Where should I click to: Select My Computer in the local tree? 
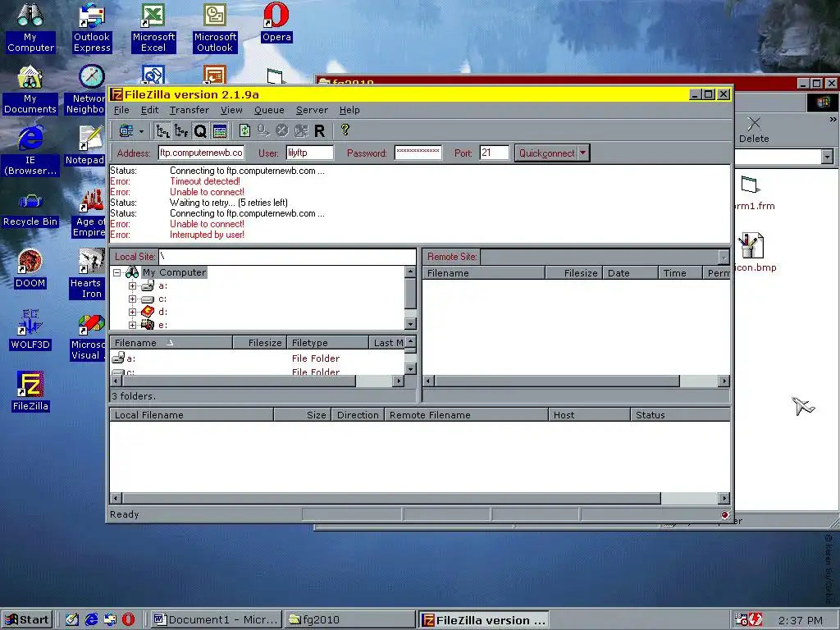click(x=174, y=272)
